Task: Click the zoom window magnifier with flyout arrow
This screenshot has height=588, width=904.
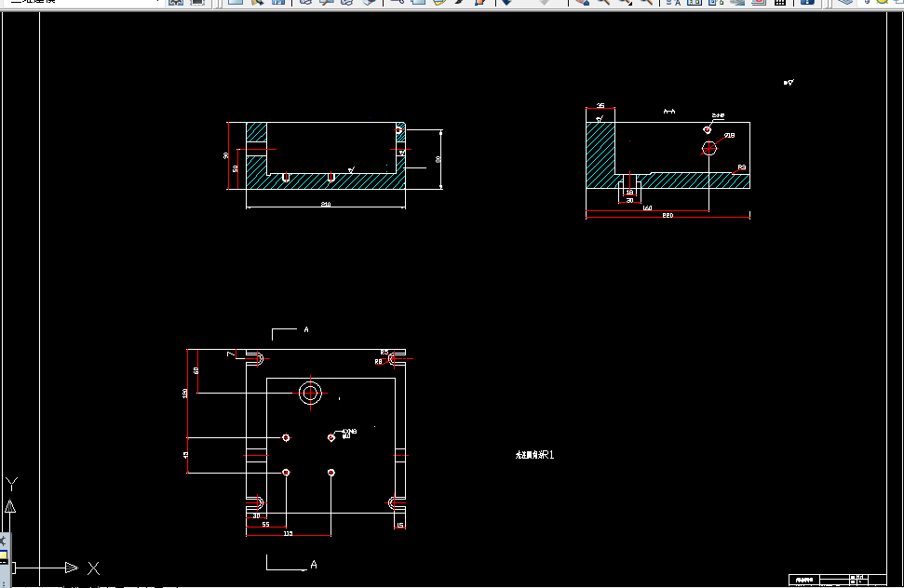Action: tap(627, 2)
